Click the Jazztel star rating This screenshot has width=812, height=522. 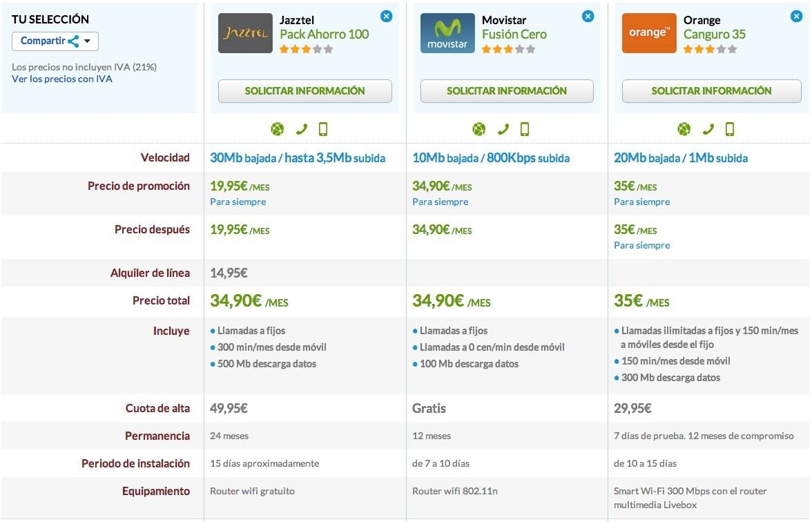point(306,49)
